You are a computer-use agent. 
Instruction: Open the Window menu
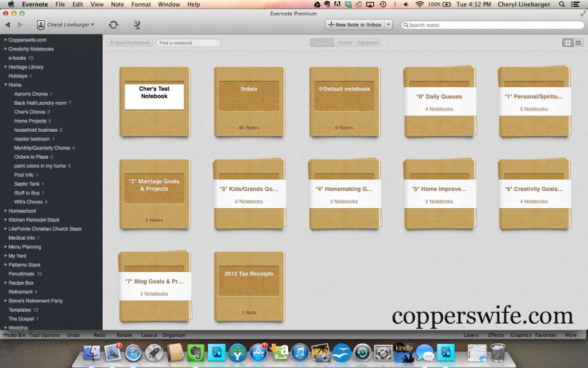[x=169, y=5]
